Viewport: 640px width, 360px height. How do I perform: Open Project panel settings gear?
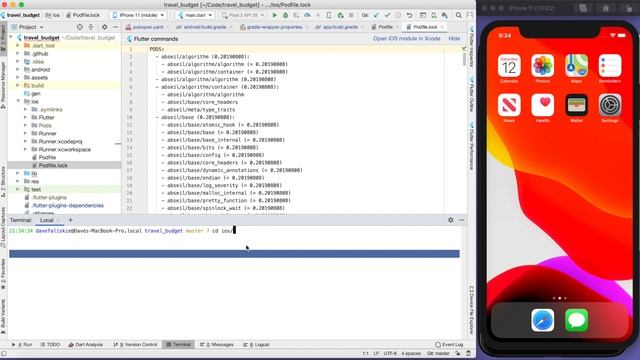tap(104, 27)
